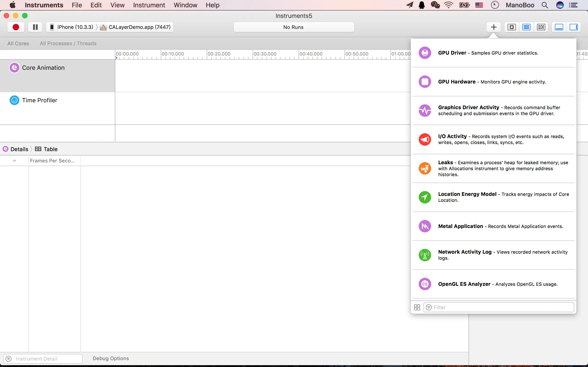Pause recording with the pause button
This screenshot has width=588, height=367.
point(35,27)
